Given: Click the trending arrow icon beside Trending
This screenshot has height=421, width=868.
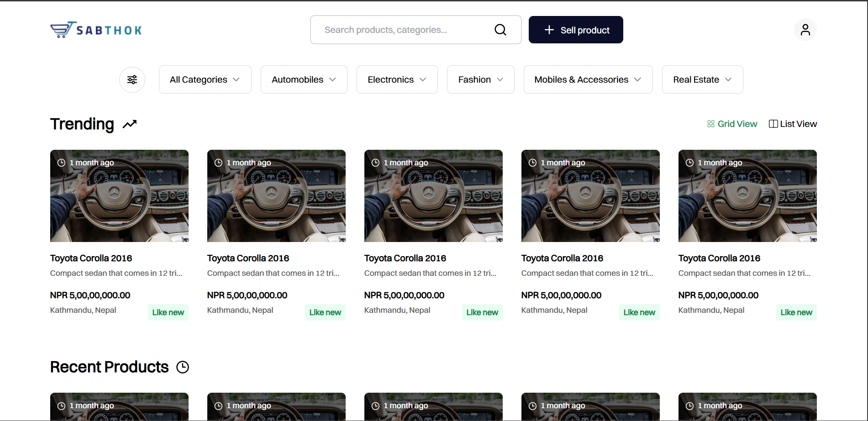Looking at the screenshot, I should (130, 124).
